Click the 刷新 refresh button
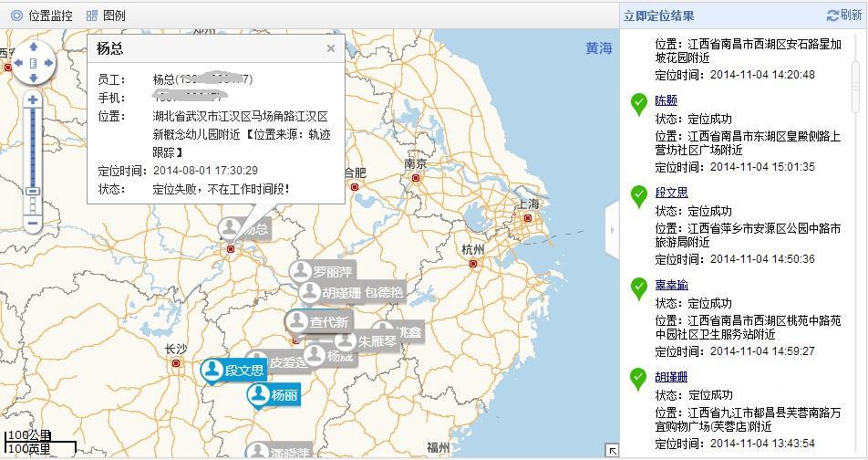Image resolution: width=868 pixels, height=460 pixels. [844, 16]
